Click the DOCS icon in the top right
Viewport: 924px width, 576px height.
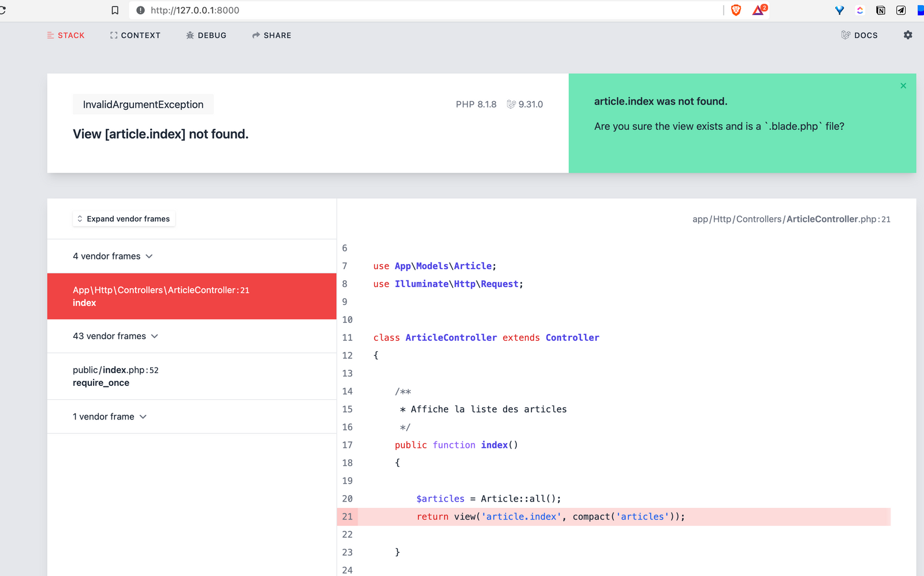859,35
